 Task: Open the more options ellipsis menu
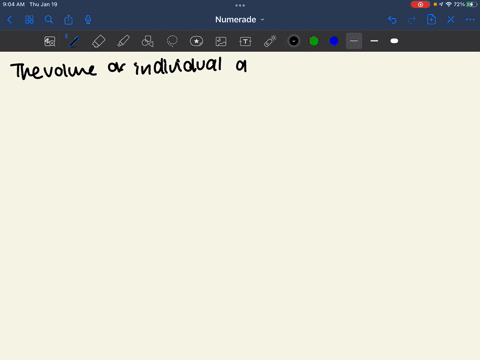pos(470,20)
